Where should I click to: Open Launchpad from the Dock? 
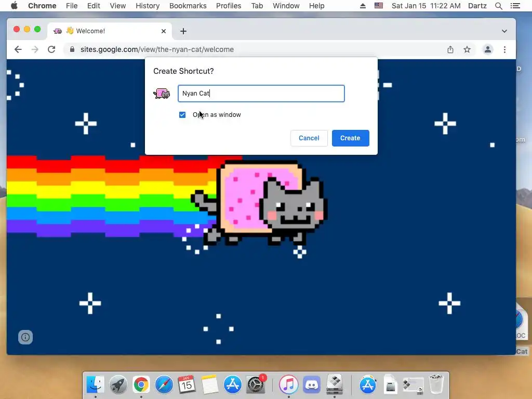(118, 384)
